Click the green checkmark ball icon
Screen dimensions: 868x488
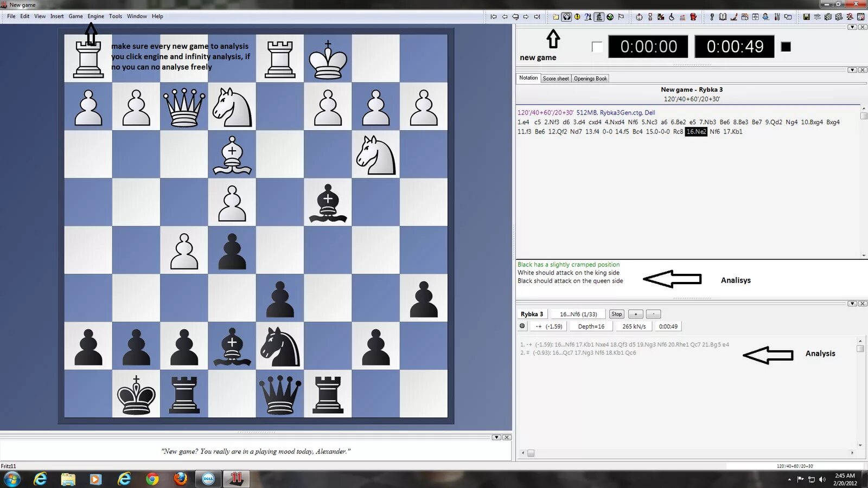click(610, 17)
